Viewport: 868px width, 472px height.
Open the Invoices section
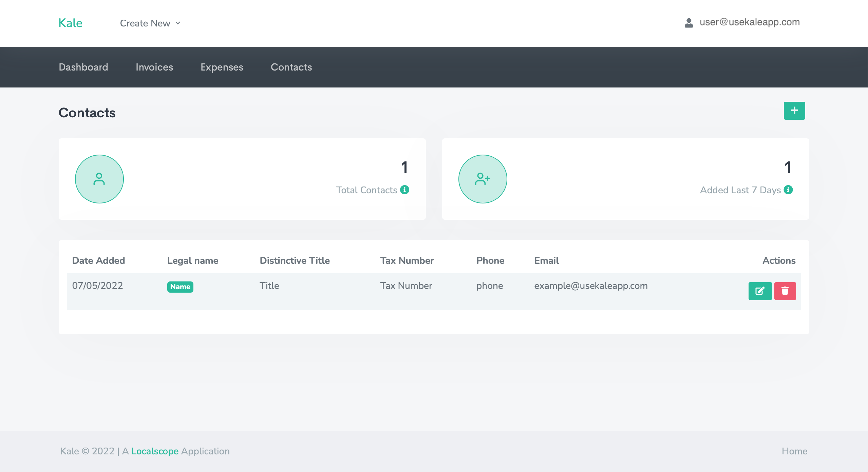(x=154, y=67)
